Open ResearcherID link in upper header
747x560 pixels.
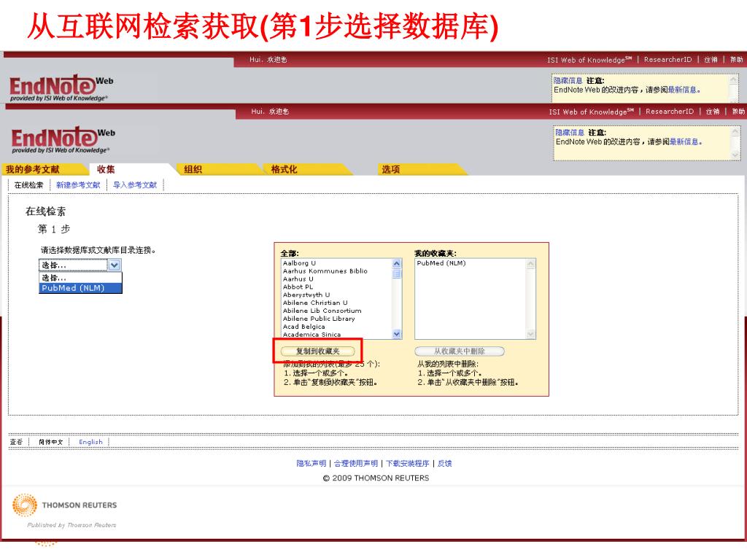667,60
